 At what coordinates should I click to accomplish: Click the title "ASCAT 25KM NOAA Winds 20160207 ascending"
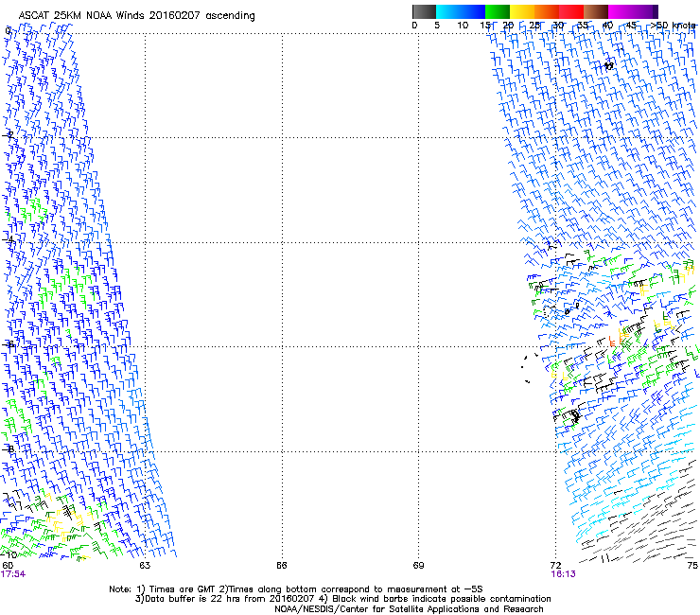[136, 16]
